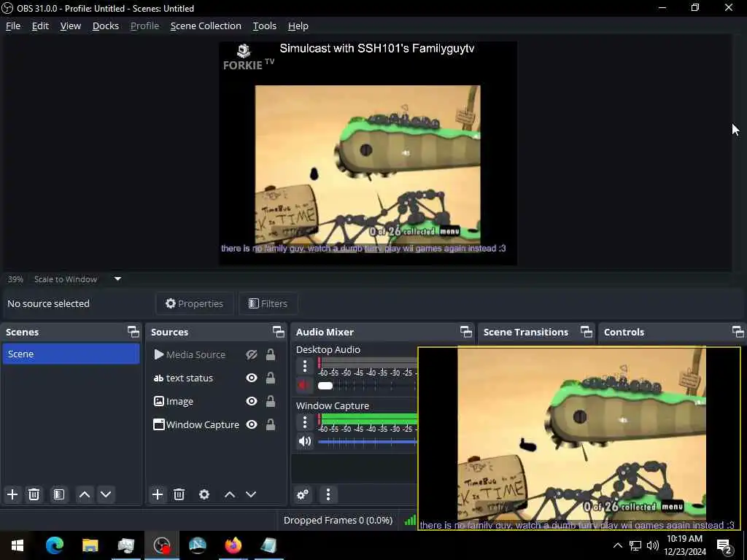The image size is (747, 560).
Task: Mute Window Capture audio speaker icon
Action: (304, 441)
